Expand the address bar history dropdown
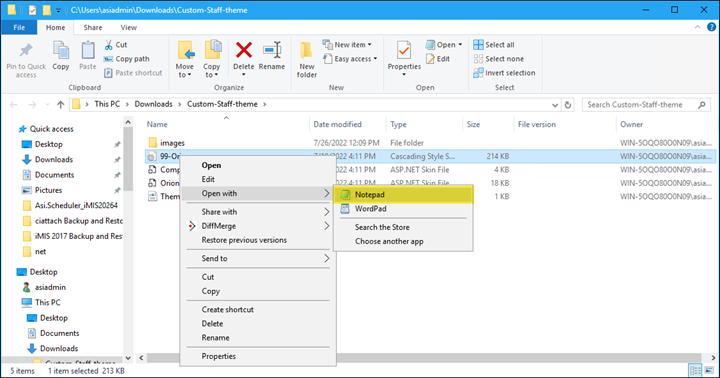Screen dimensions: 720x378 point(555,105)
